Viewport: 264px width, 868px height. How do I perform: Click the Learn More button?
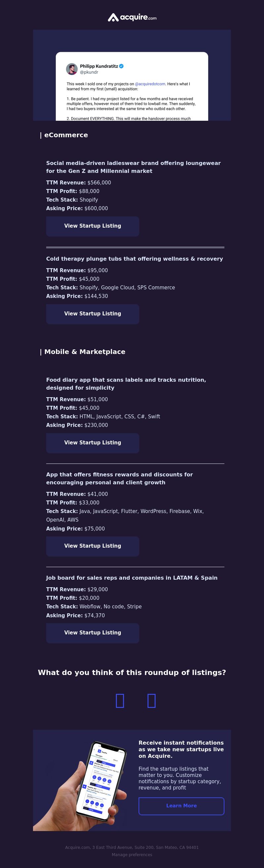tap(181, 806)
